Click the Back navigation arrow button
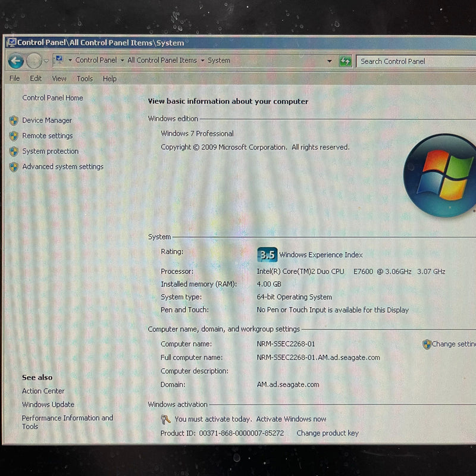The width and height of the screenshot is (476, 476). [x=16, y=61]
